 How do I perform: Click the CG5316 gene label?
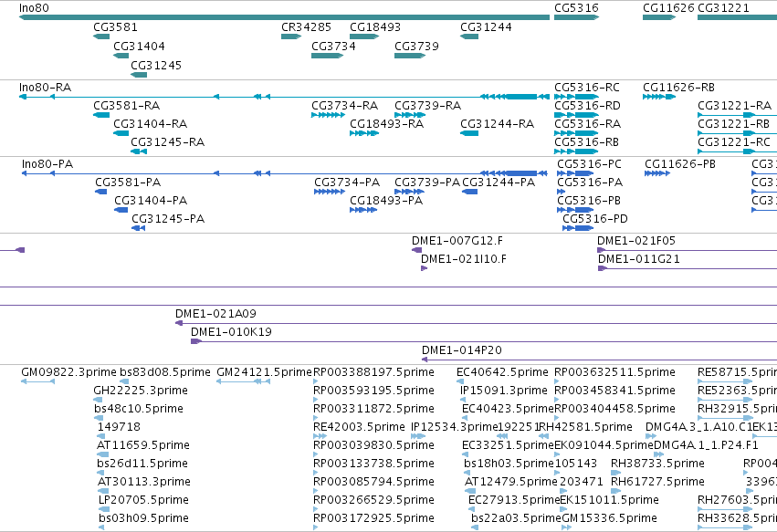[x=576, y=8]
